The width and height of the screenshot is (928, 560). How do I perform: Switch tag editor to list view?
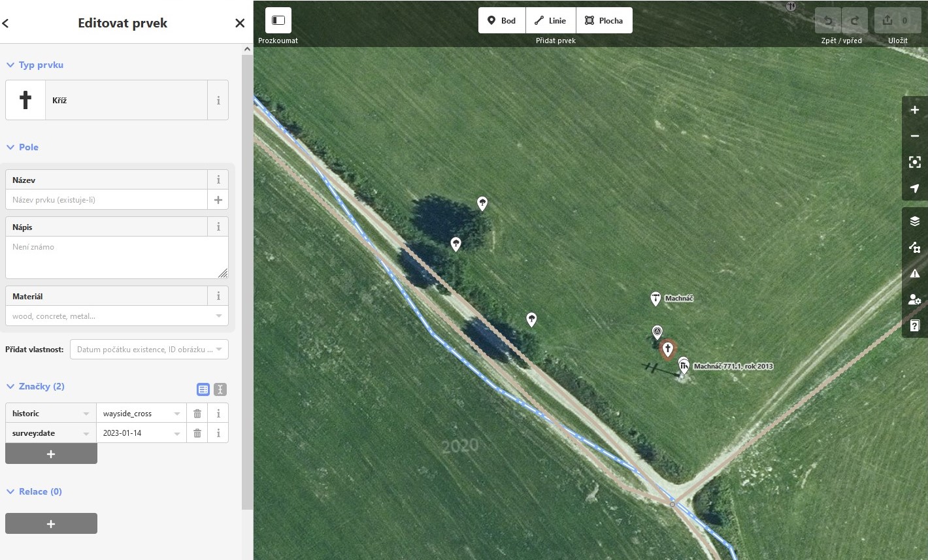(x=203, y=389)
